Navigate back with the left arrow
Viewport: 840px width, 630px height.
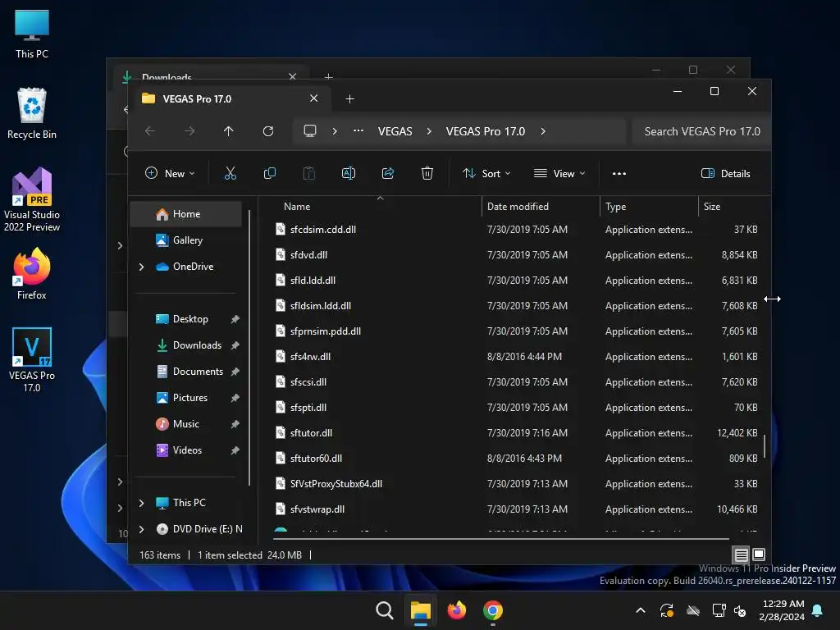(150, 131)
